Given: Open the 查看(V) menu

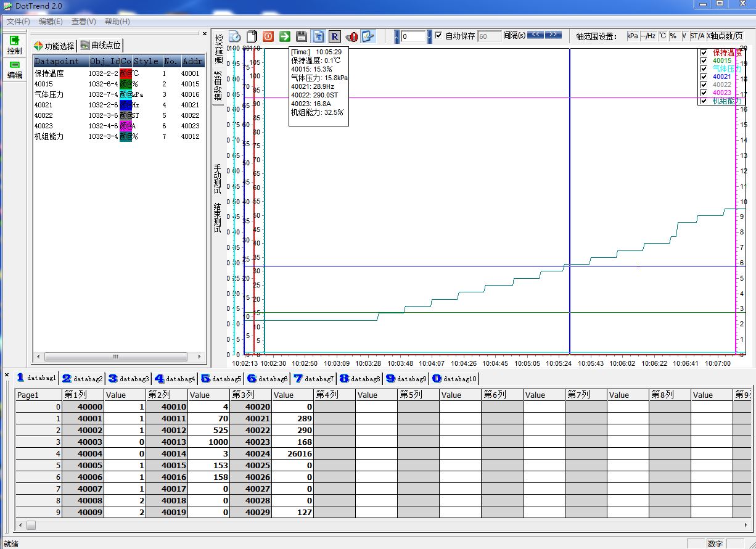Looking at the screenshot, I should pyautogui.click(x=84, y=22).
